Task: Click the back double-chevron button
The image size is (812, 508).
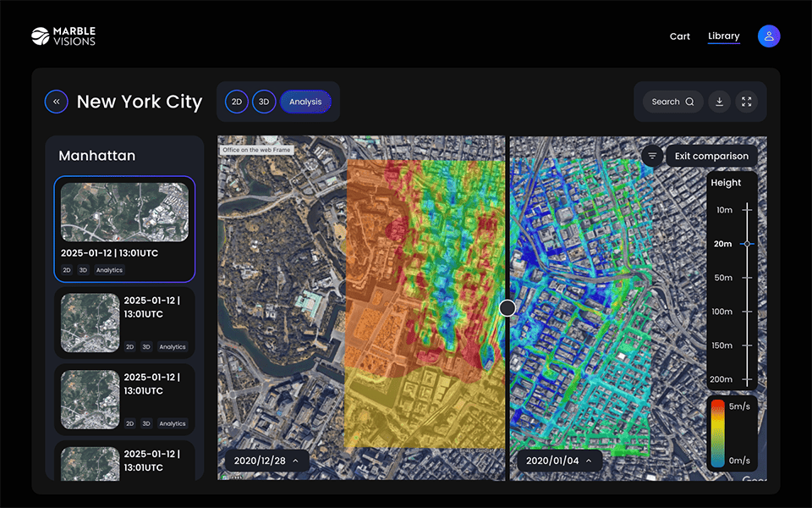Action: click(x=57, y=102)
